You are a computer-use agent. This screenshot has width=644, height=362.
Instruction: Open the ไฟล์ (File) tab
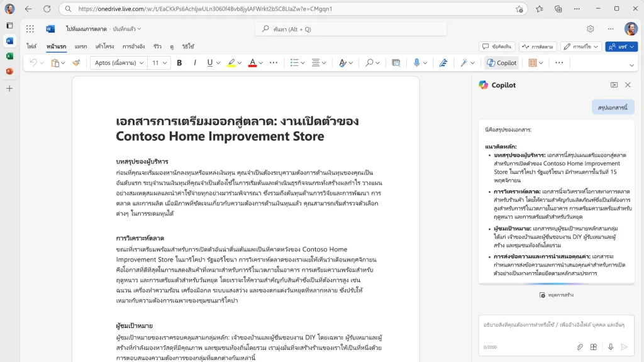pyautogui.click(x=31, y=47)
